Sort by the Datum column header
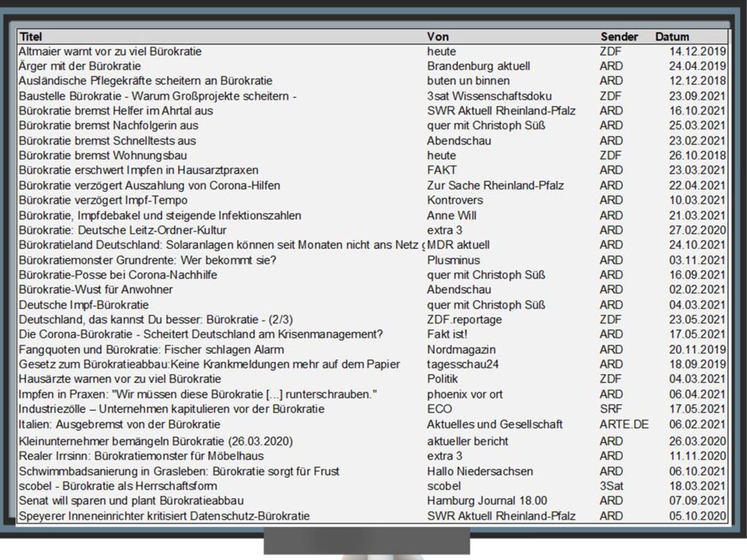Screen dimensions: 747x560 click(672, 36)
